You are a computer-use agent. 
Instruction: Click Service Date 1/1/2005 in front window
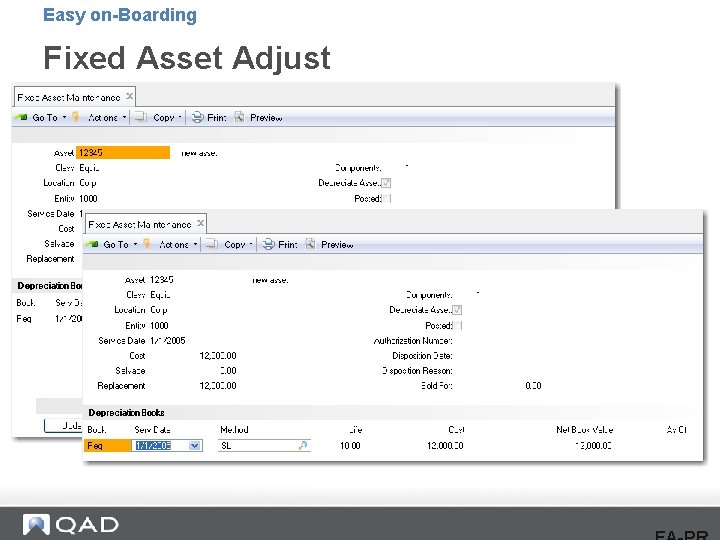pyautogui.click(x=168, y=341)
